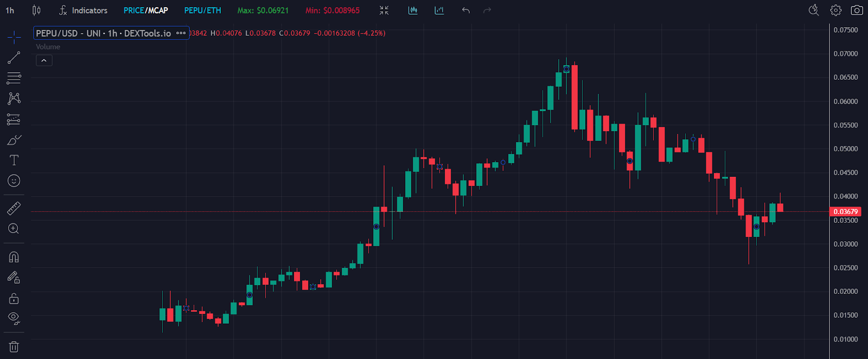The width and height of the screenshot is (868, 359).
Task: Open chart settings gear
Action: [836, 10]
